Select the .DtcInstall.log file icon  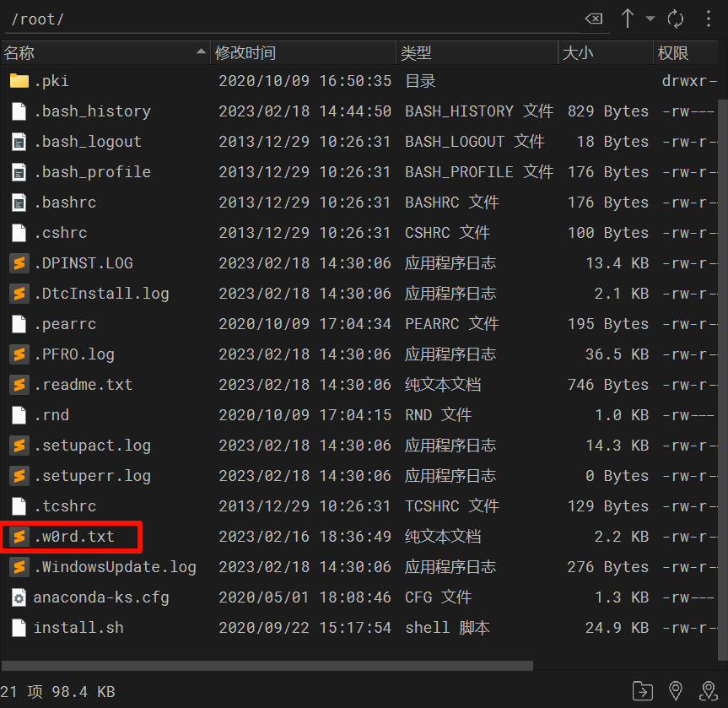pos(19,294)
